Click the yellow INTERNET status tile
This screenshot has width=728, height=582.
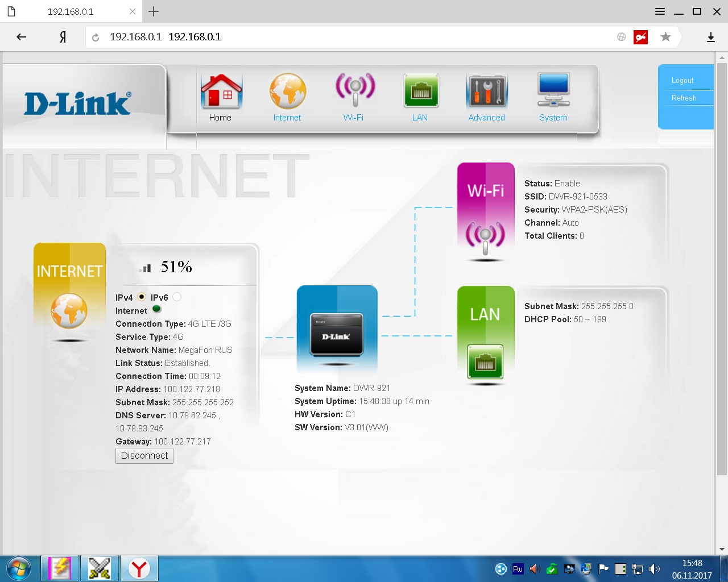pos(69,292)
